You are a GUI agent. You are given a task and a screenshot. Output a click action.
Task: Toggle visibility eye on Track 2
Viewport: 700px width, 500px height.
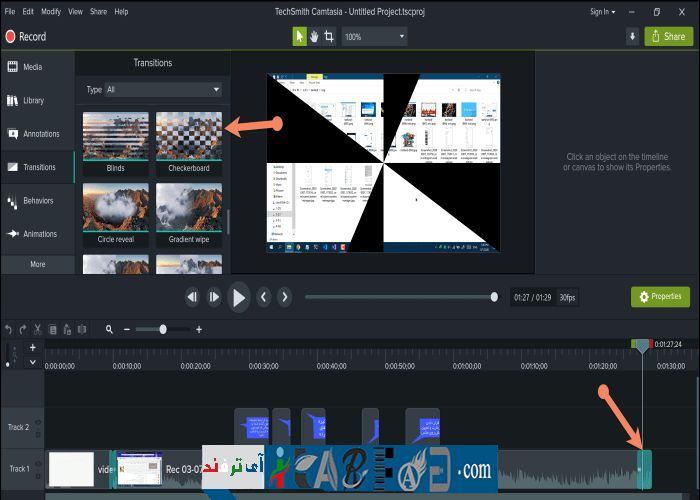pyautogui.click(x=38, y=421)
